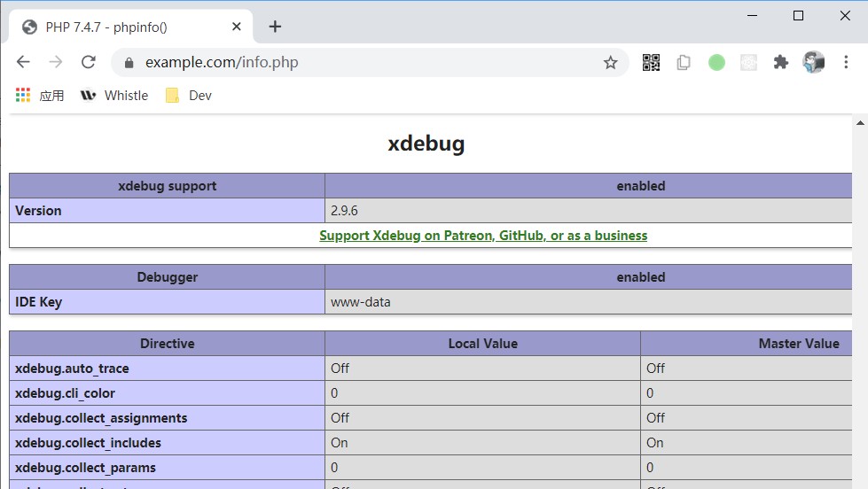Bookmark this page with star icon
The height and width of the screenshot is (489, 868).
610,63
